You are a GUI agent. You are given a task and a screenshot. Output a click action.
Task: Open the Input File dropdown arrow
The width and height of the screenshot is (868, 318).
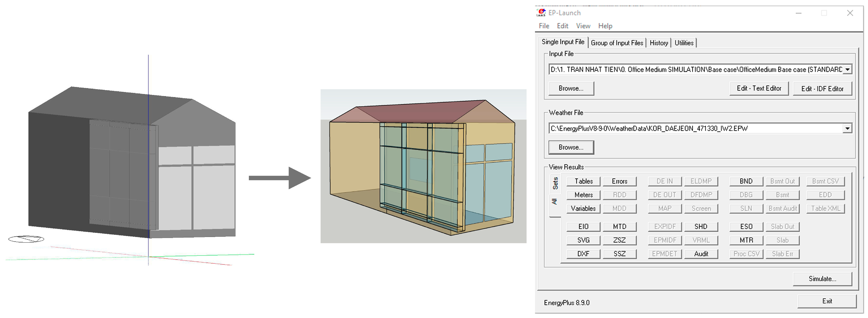[847, 69]
